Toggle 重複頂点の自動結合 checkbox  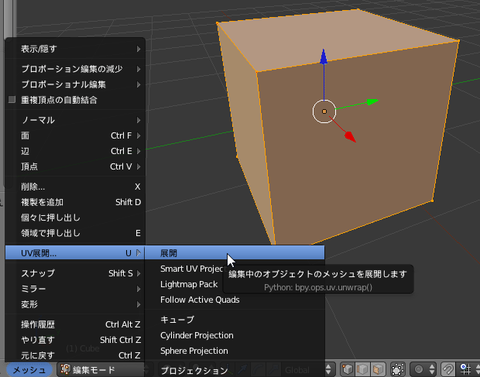(x=12, y=100)
